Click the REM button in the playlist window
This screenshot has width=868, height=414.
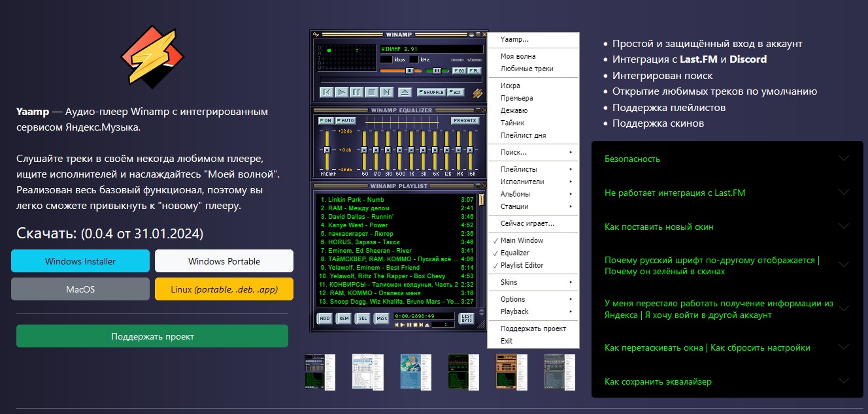coord(343,318)
